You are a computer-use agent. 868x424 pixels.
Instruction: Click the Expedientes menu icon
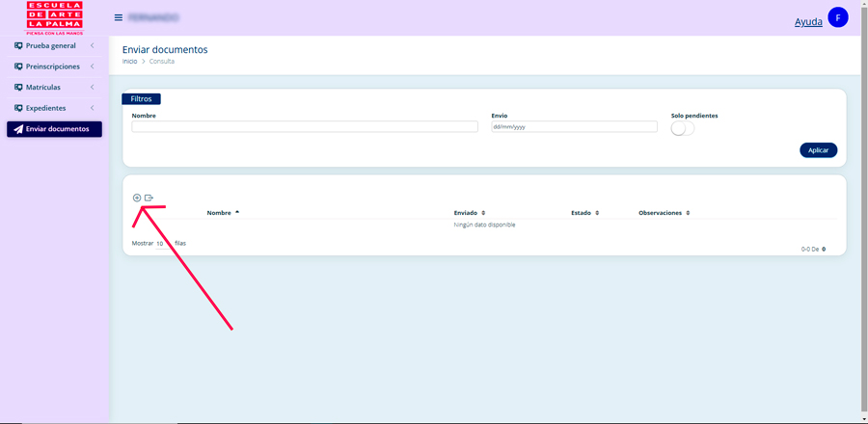click(18, 108)
